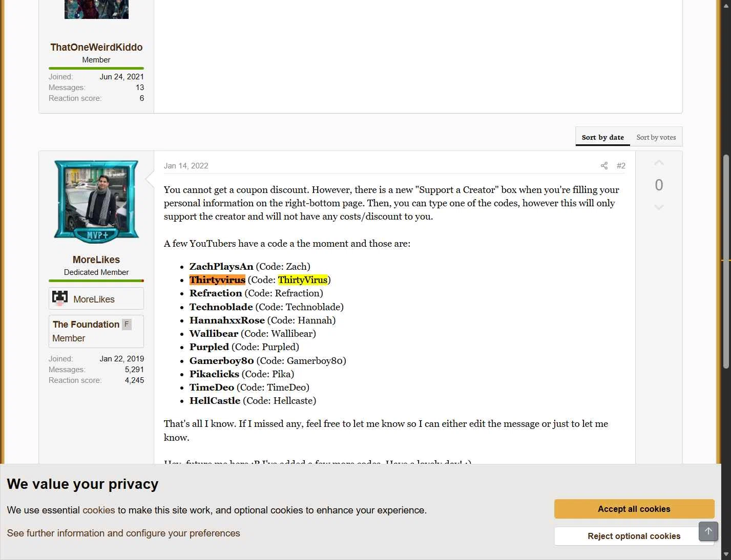
Task: Click the Dedicated Member title text
Action: click(96, 272)
